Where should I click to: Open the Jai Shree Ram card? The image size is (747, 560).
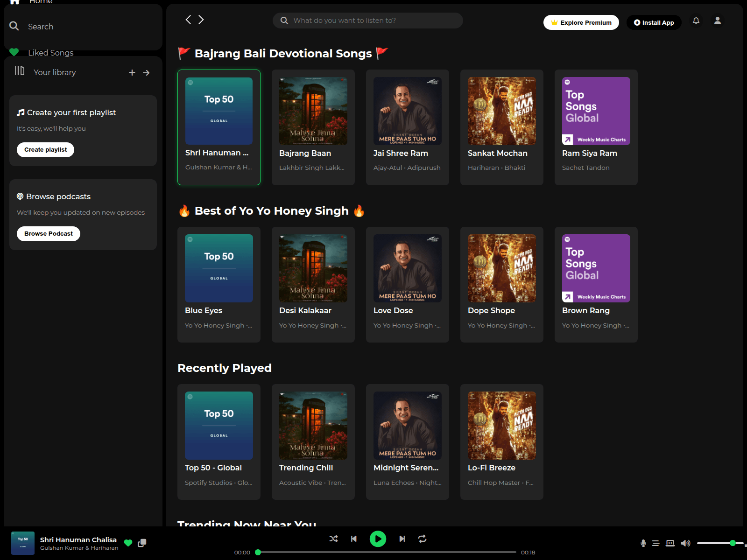click(x=408, y=127)
